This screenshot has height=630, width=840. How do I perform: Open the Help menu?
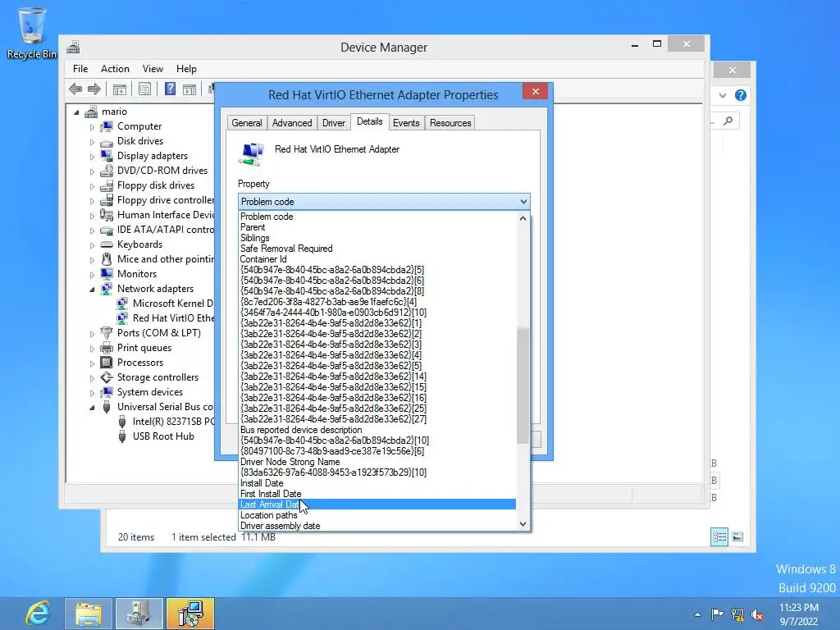186,69
